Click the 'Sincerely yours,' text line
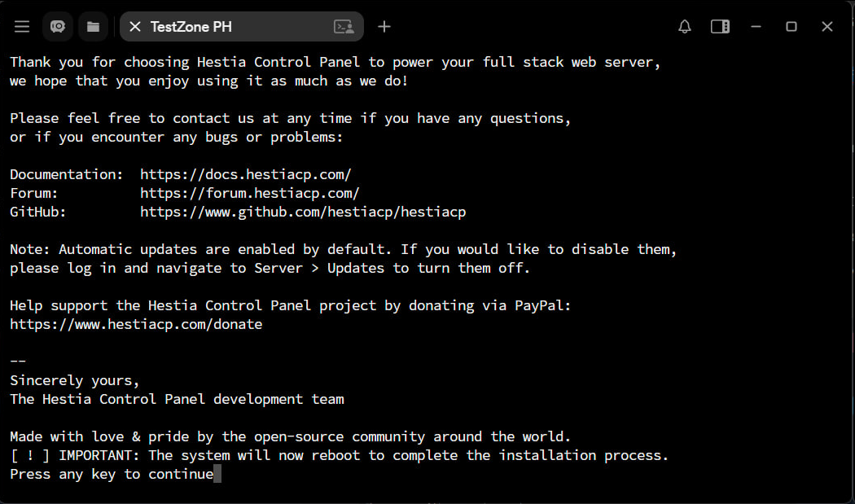The width and height of the screenshot is (855, 504). (75, 380)
